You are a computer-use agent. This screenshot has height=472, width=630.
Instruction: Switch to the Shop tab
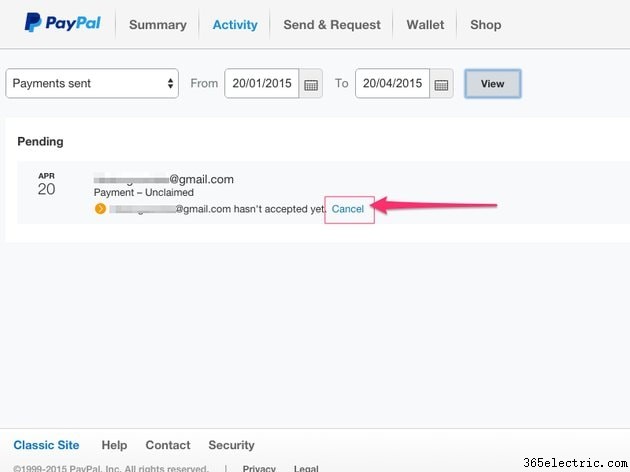coord(485,25)
